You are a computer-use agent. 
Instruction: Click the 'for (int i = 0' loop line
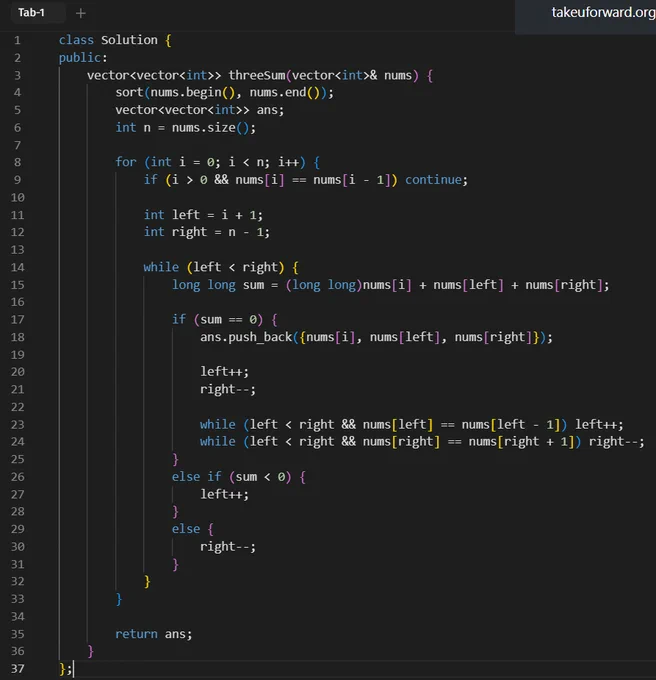(218, 162)
